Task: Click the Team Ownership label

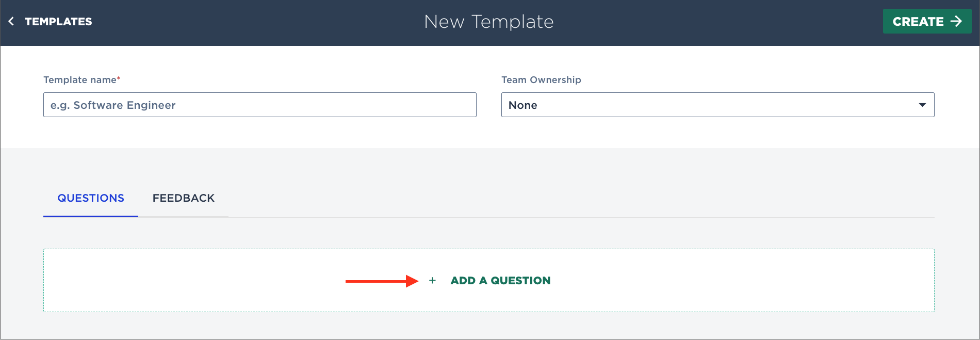Action: click(x=541, y=80)
